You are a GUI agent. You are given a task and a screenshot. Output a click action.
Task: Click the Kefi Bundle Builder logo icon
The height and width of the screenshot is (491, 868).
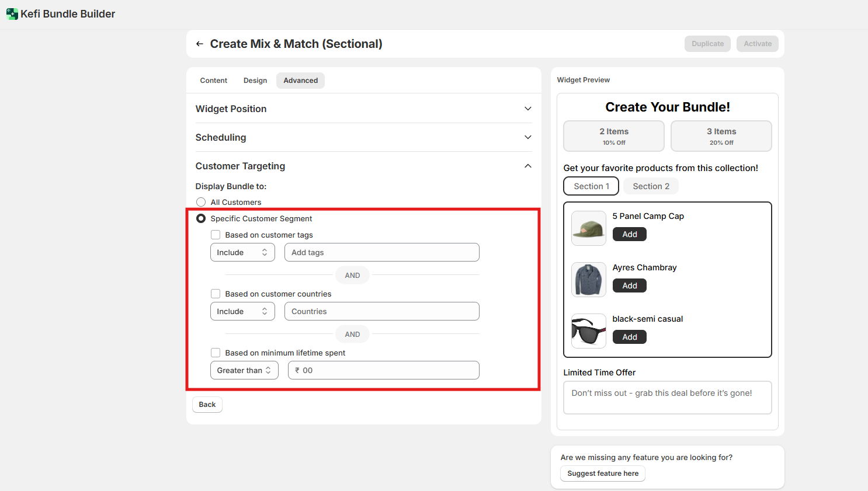coord(12,14)
